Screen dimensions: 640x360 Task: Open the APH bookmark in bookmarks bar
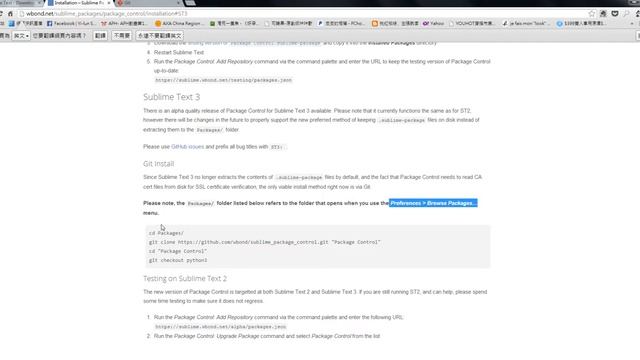point(124,24)
